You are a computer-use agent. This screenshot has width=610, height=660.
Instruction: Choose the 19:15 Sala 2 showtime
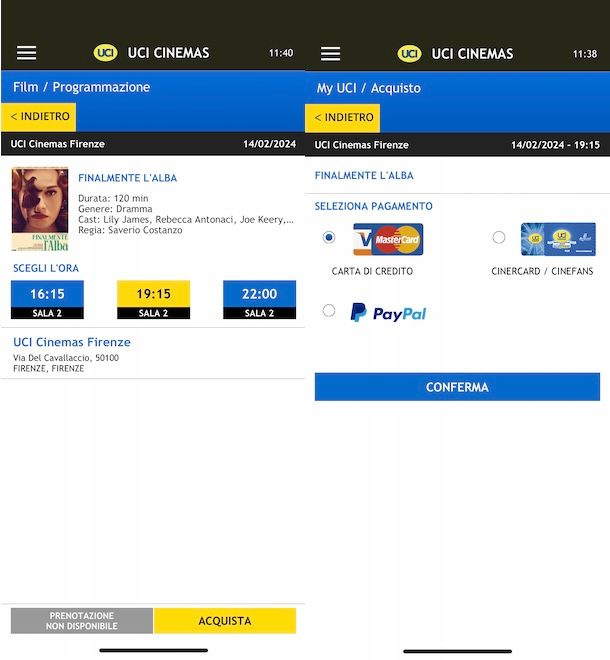pyautogui.click(x=153, y=299)
